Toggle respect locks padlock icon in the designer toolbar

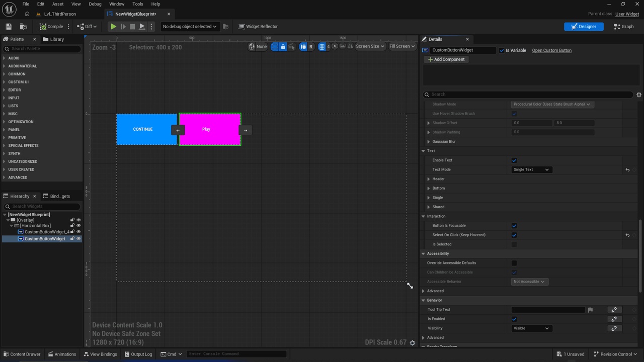click(283, 46)
